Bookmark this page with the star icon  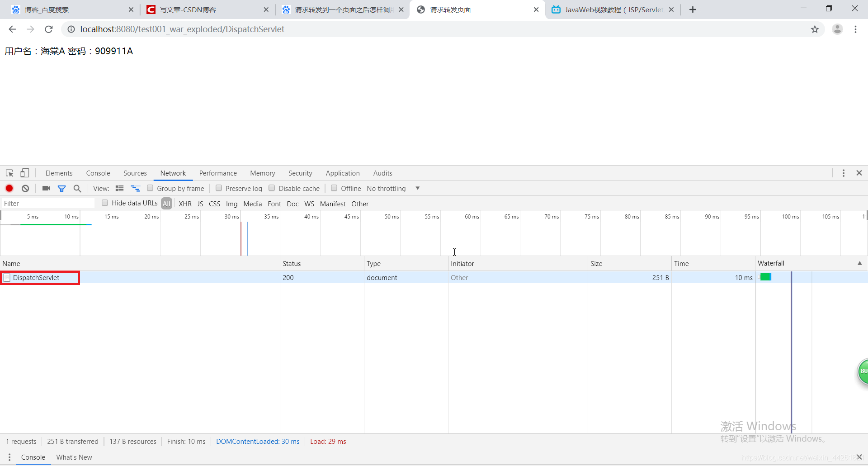click(815, 29)
